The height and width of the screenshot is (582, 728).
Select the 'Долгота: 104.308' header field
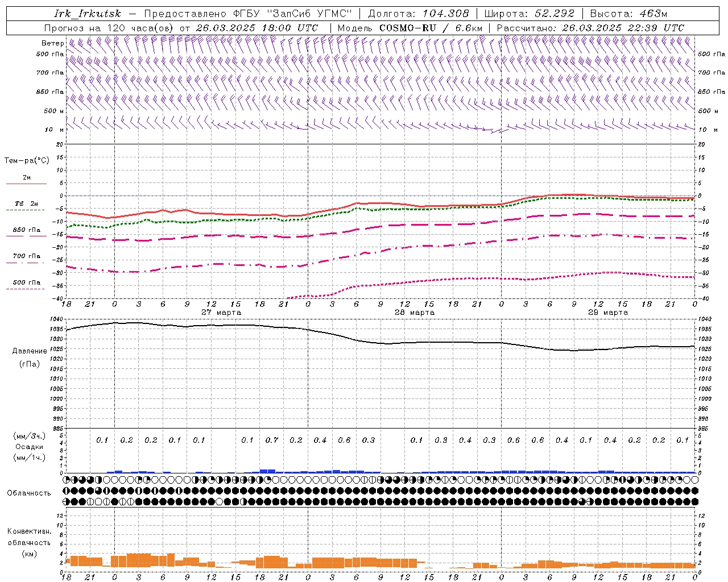[x=419, y=14]
